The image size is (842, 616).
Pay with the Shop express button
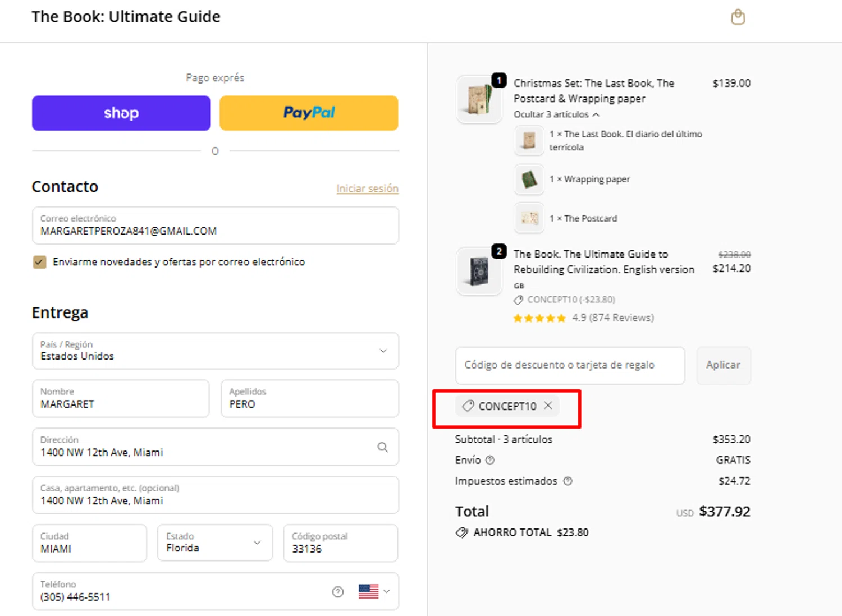click(121, 113)
